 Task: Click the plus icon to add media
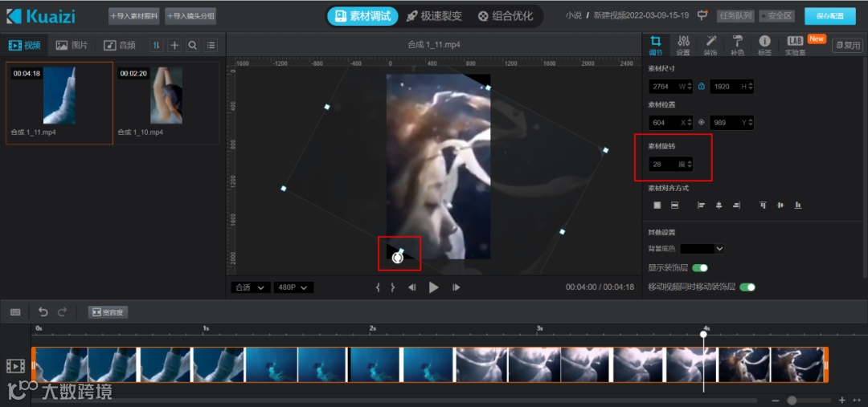[x=174, y=45]
